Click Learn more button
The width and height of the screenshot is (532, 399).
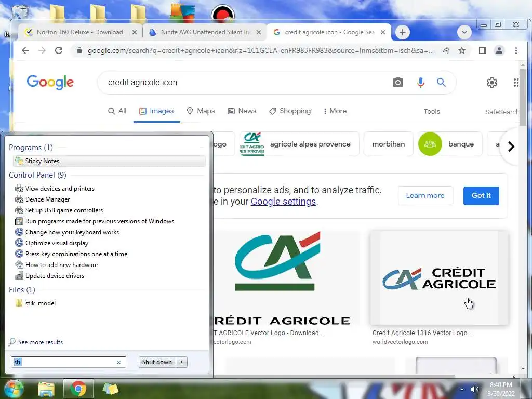425,195
